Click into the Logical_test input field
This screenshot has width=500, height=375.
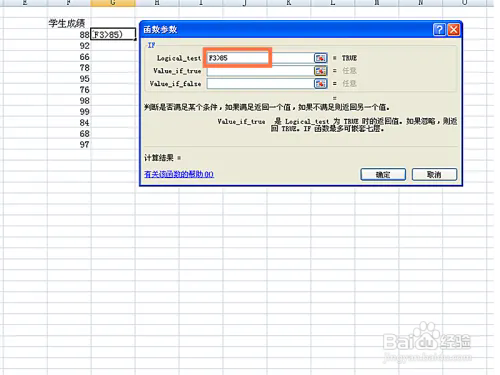tap(260, 58)
